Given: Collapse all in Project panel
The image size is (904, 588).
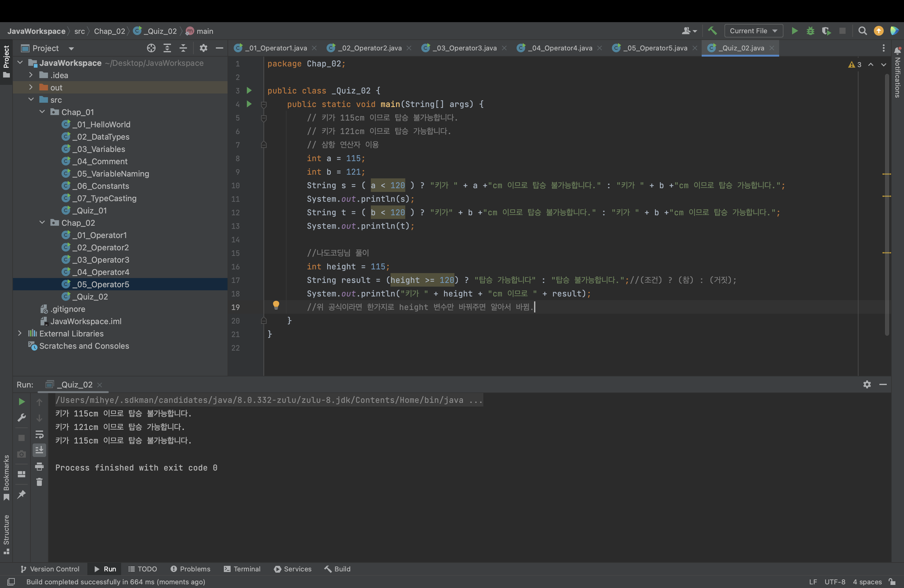Looking at the screenshot, I should tap(183, 48).
